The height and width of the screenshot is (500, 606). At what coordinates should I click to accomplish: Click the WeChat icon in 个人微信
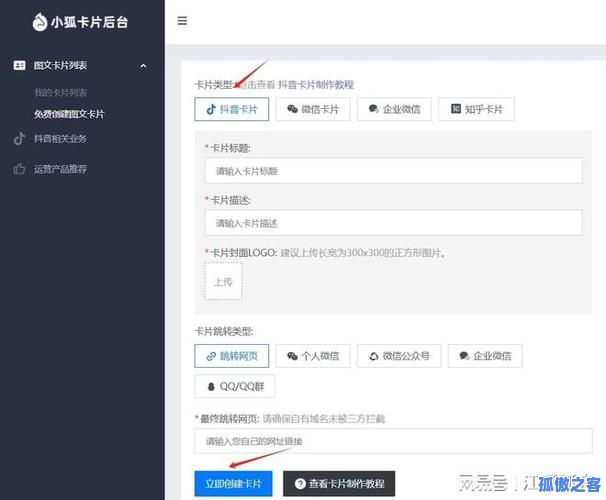(293, 356)
